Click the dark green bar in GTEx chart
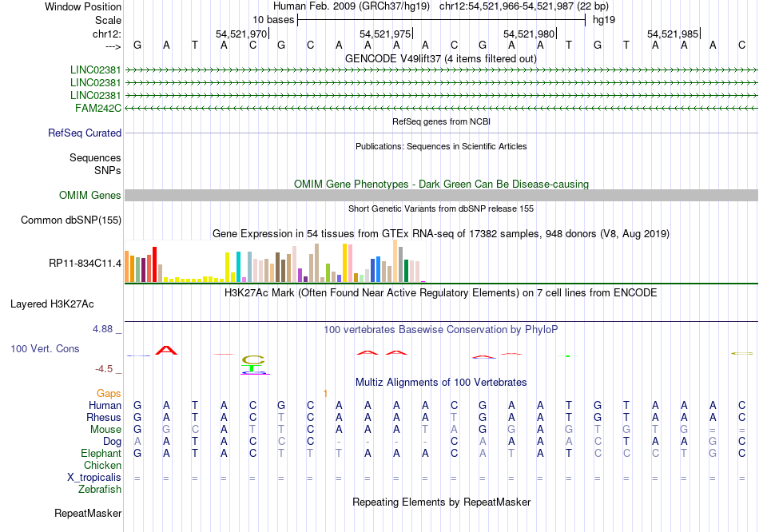Viewport: 759px width, 532px height. pos(406,271)
